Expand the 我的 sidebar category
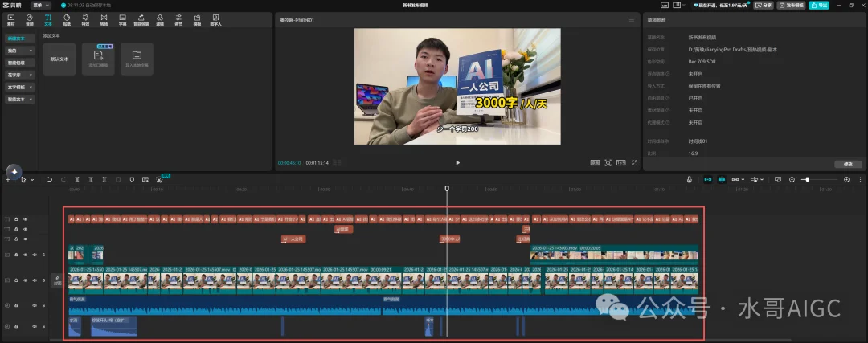 20,51
